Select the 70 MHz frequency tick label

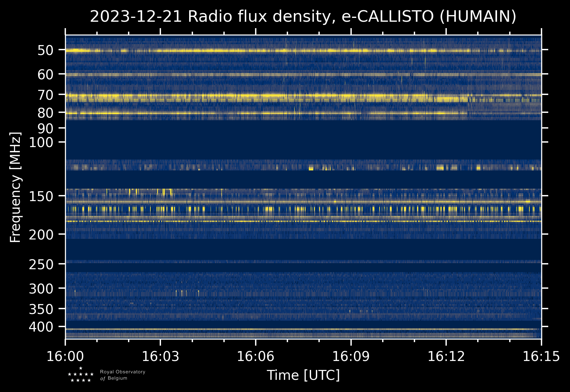45,95
